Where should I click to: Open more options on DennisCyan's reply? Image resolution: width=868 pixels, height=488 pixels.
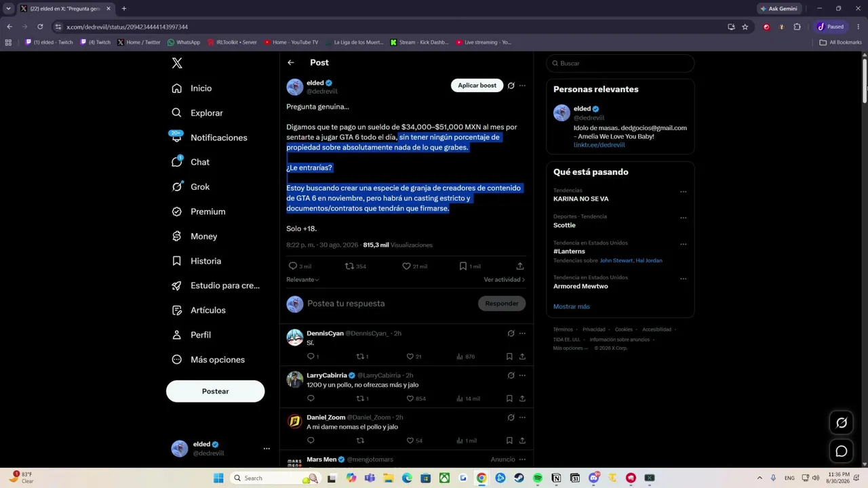(522, 333)
